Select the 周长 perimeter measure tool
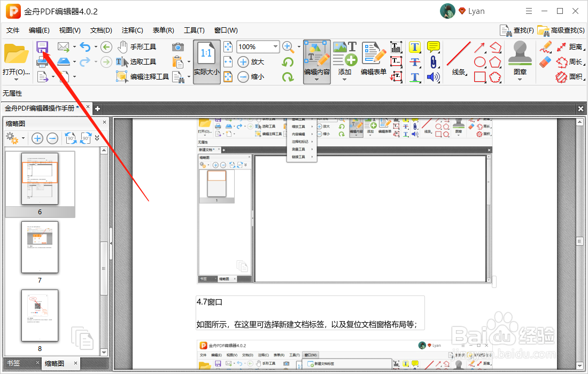Viewport: 588px width, 374px height. (570, 62)
